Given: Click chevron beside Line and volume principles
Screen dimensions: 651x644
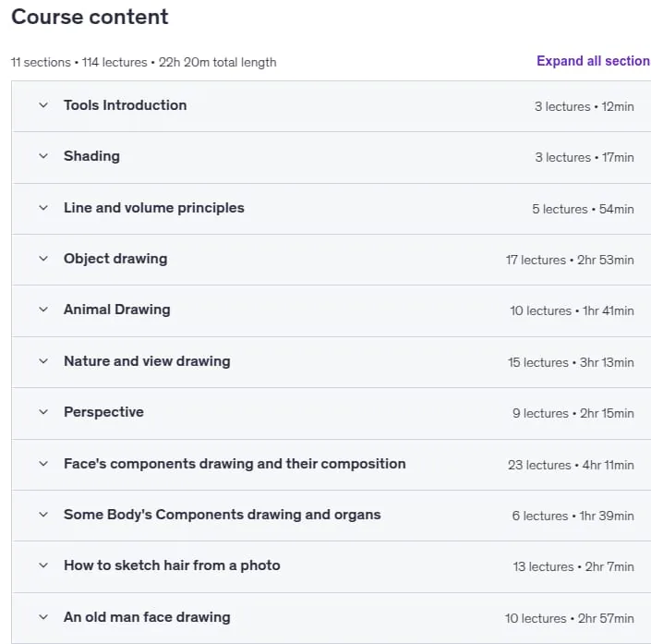Looking at the screenshot, I should 43,208.
